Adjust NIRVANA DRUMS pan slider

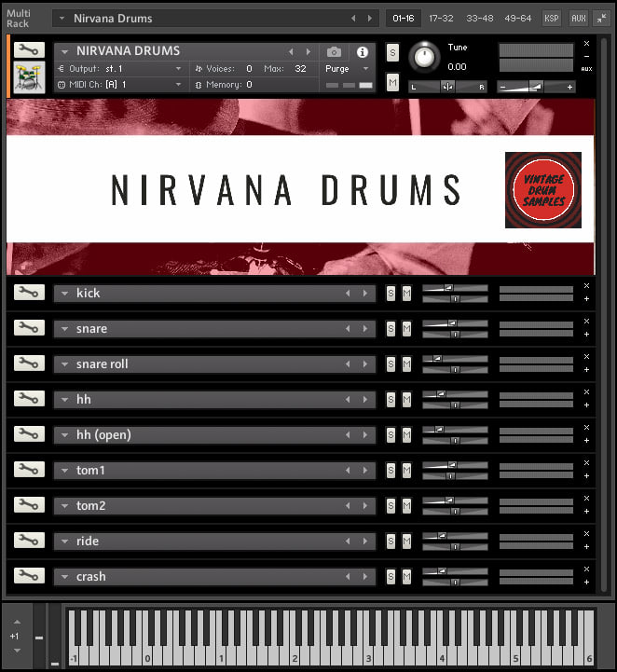pos(447,87)
